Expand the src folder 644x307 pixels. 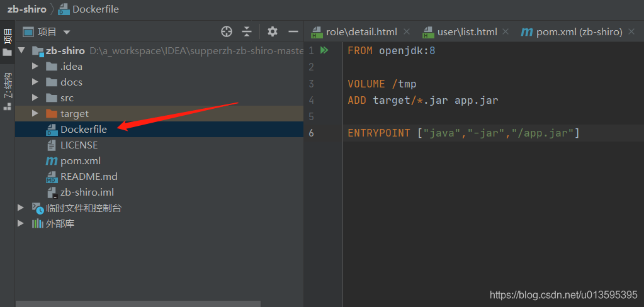point(35,98)
